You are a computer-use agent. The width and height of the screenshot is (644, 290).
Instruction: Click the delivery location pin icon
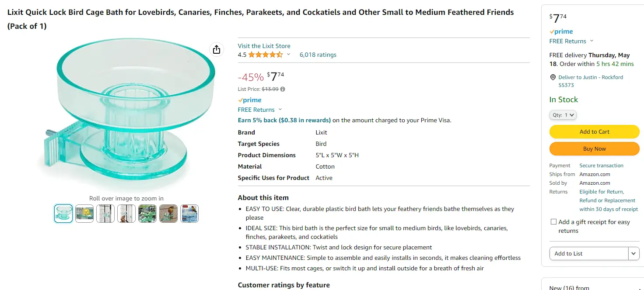[x=553, y=77]
